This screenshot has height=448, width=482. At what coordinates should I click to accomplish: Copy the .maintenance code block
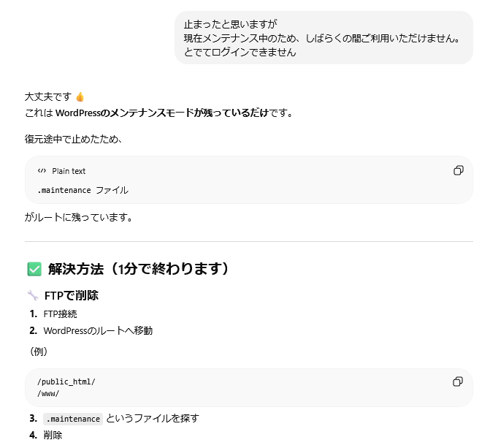pos(458,170)
